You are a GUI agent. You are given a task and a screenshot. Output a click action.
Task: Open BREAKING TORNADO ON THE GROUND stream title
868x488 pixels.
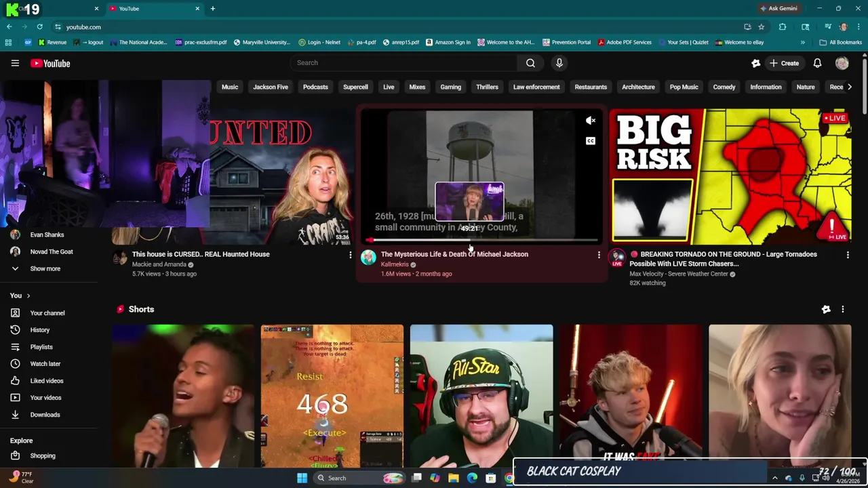click(x=723, y=259)
